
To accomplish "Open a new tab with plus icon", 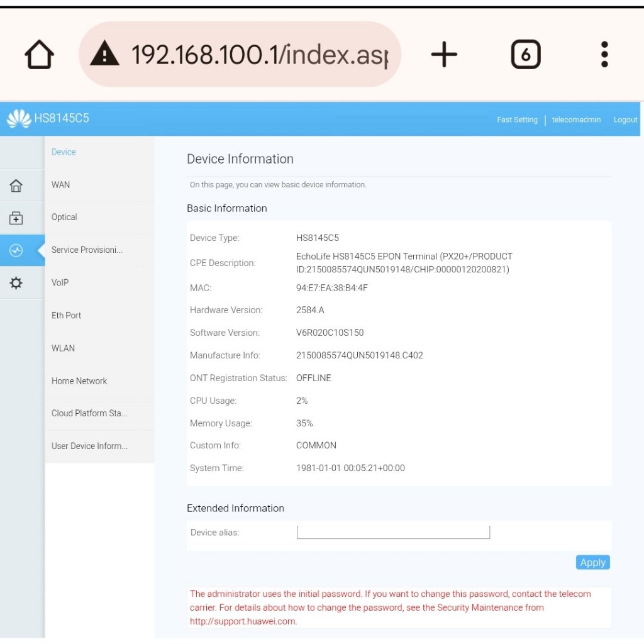I will coord(444,55).
